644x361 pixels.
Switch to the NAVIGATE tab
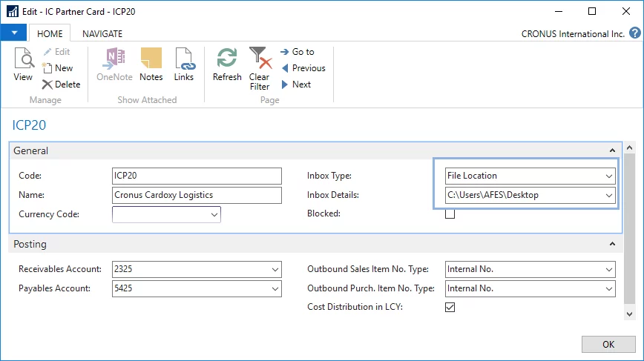[102, 33]
